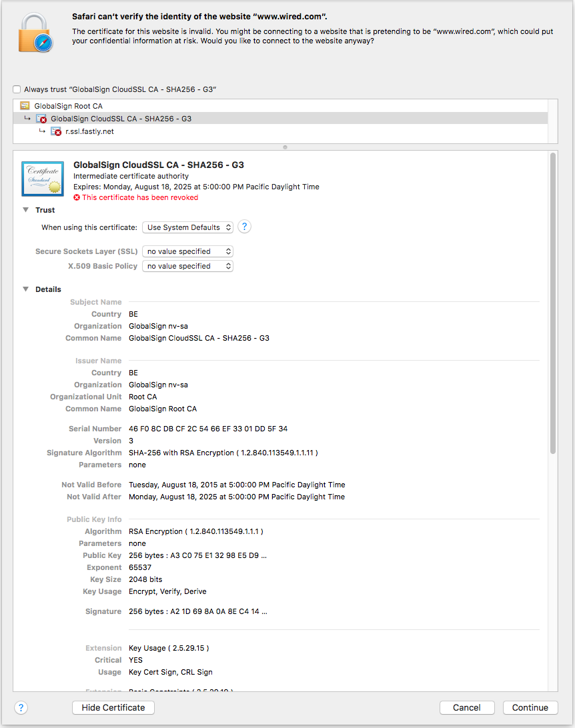The height and width of the screenshot is (728, 575).
Task: Click the Not Valid Before date value
Action: [237, 485]
